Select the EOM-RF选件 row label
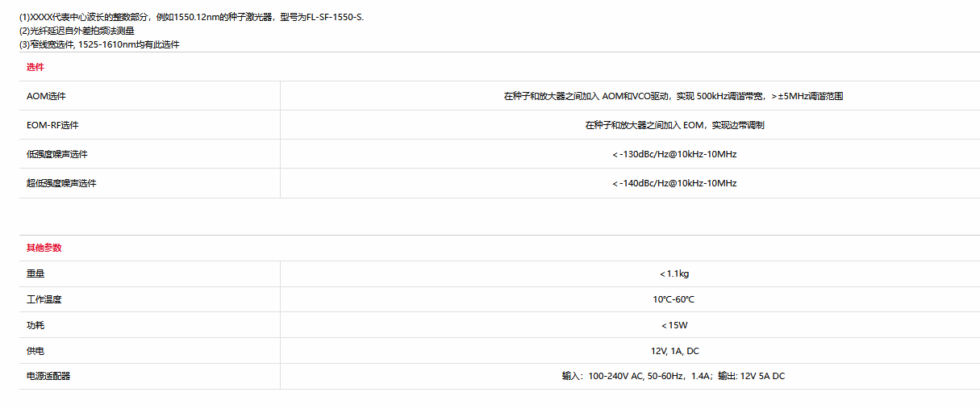This screenshot has width=980, height=409. click(52, 125)
